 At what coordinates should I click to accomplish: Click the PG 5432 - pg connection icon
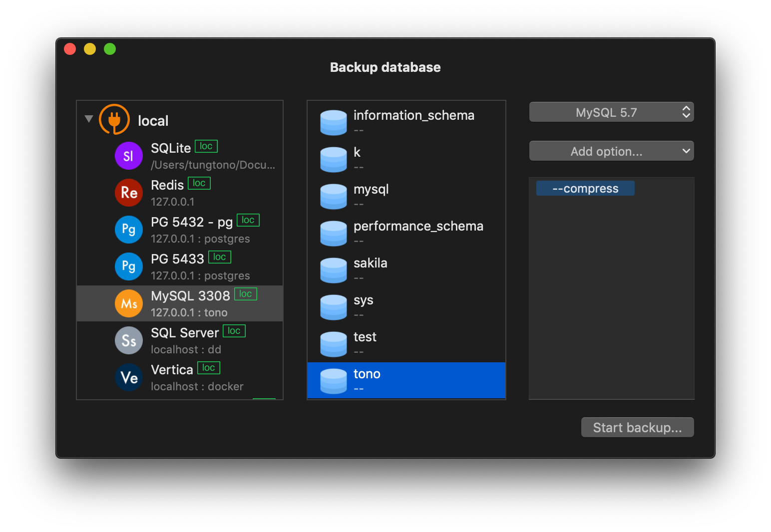tap(129, 230)
